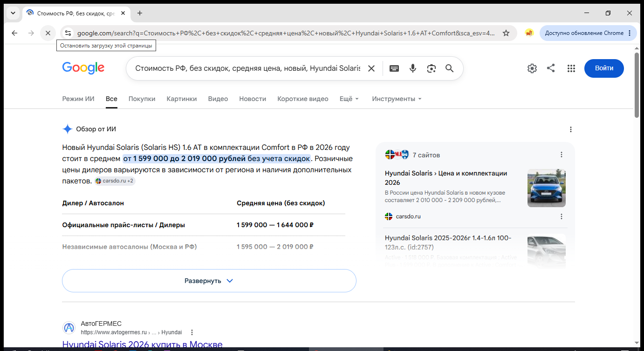Open the Chrome three-dot menu

(x=630, y=33)
